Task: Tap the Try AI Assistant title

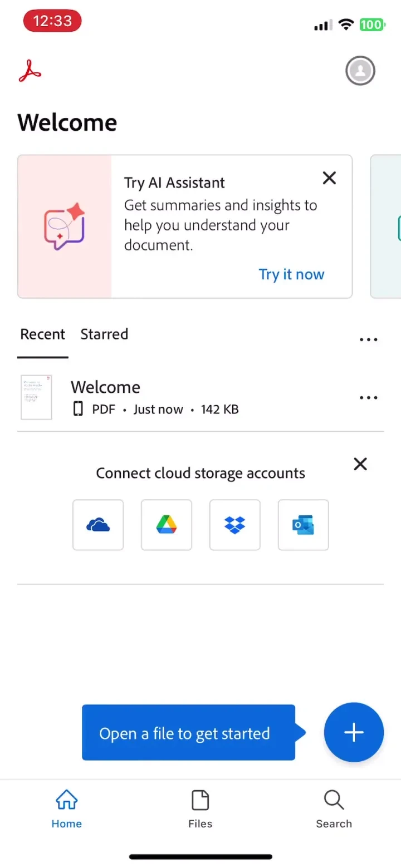Action: (x=174, y=183)
